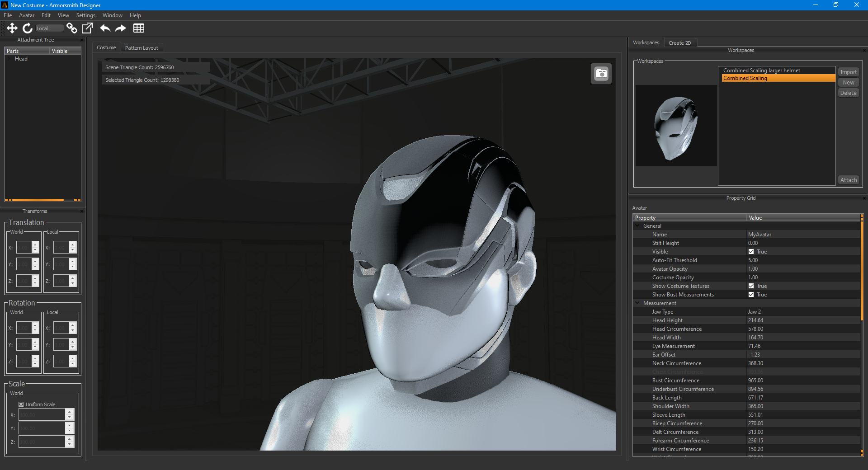Expand the Head tree item
The width and height of the screenshot is (868, 470).
[x=10, y=59]
